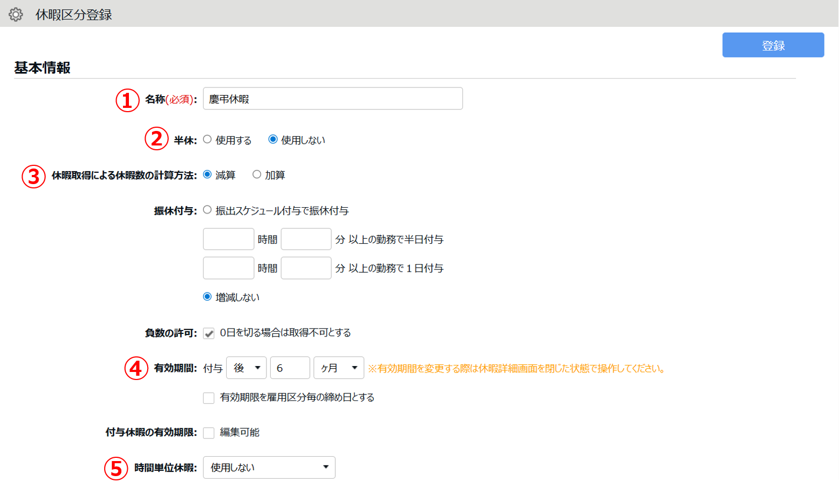
Task: Click minutes field for 1日付与
Action: point(306,268)
